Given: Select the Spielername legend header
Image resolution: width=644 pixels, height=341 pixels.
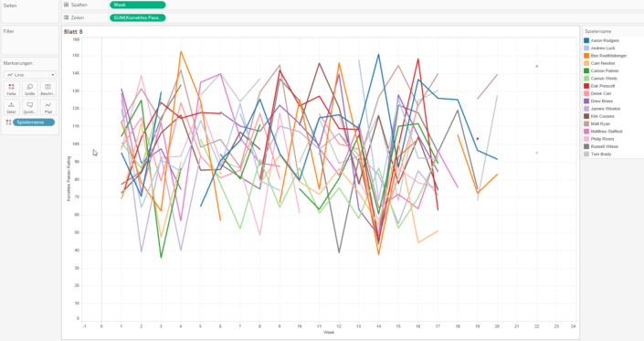Looking at the screenshot, I should [598, 31].
